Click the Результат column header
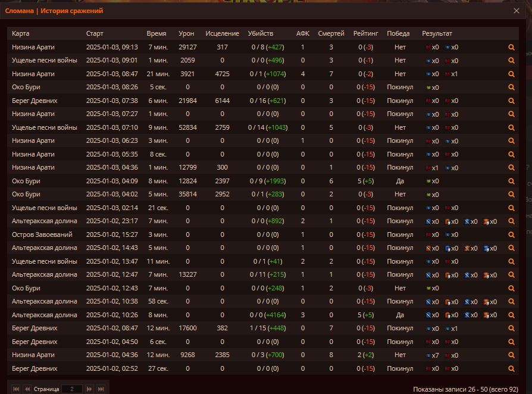 click(437, 33)
